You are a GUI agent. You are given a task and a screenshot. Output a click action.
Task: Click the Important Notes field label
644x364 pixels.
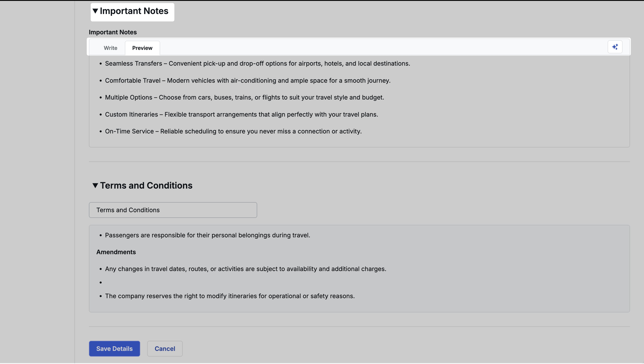tap(112, 32)
